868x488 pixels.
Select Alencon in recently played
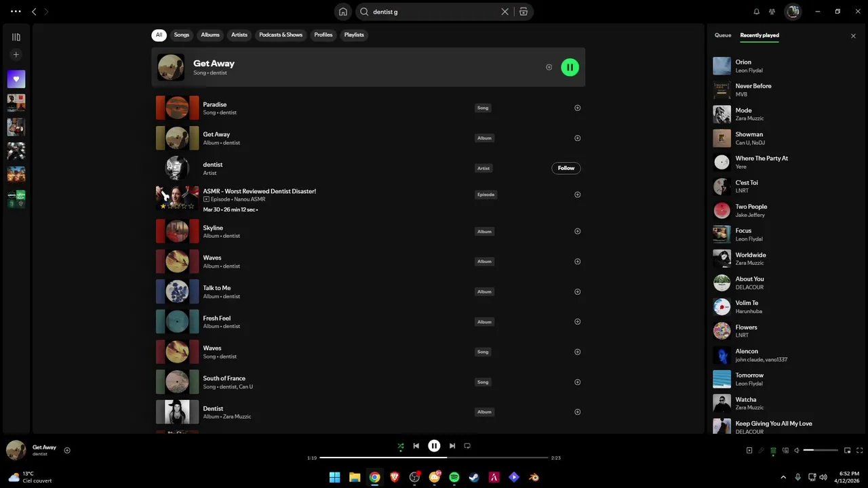pyautogui.click(x=783, y=355)
